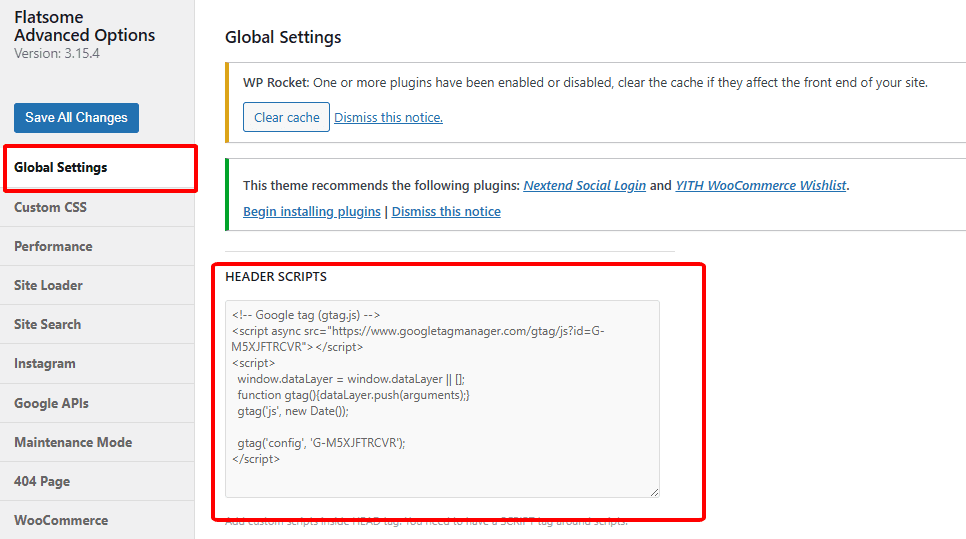Select Site Loader in the sidebar
This screenshot has width=966, height=539.
click(97, 285)
